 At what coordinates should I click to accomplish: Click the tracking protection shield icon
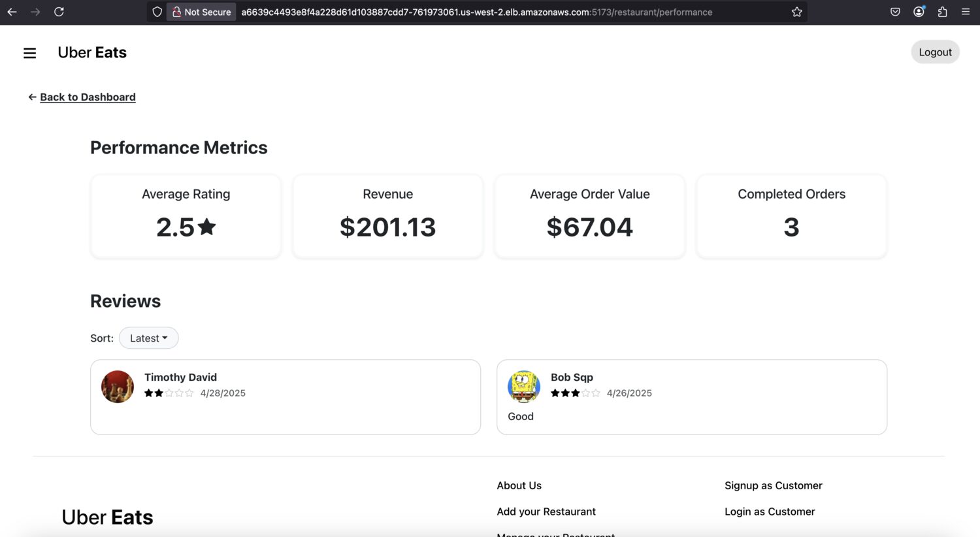point(157,12)
